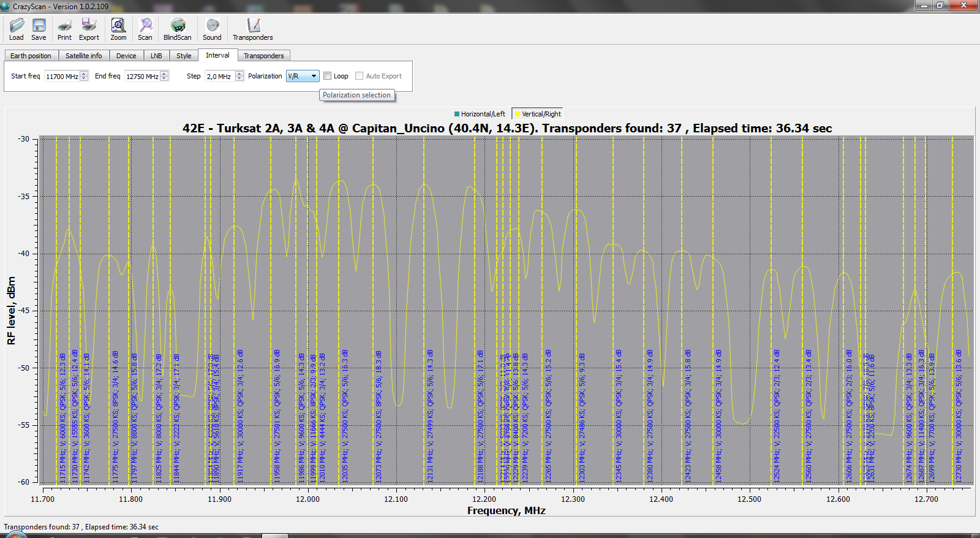Image resolution: width=980 pixels, height=538 pixels.
Task: Click the -45 RF level axis label
Action: point(23,311)
